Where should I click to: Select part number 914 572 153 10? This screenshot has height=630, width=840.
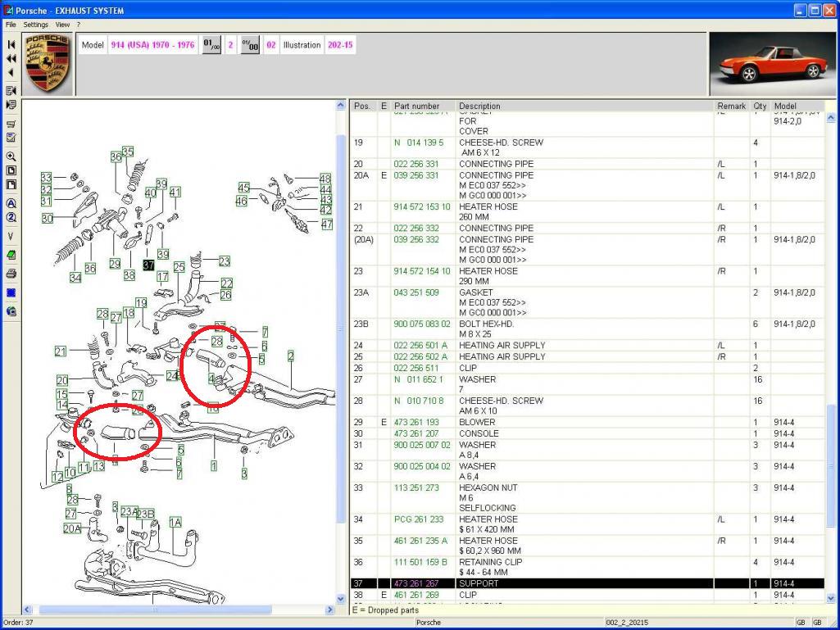422,206
